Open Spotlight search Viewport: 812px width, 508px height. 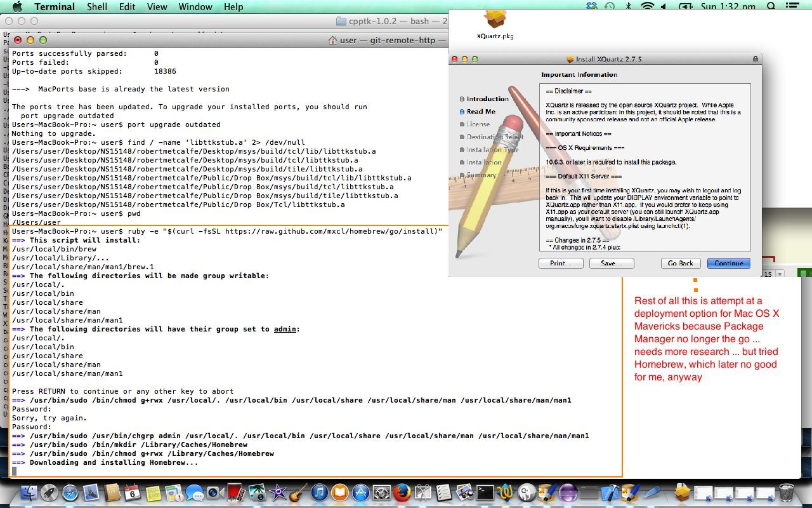pos(771,7)
